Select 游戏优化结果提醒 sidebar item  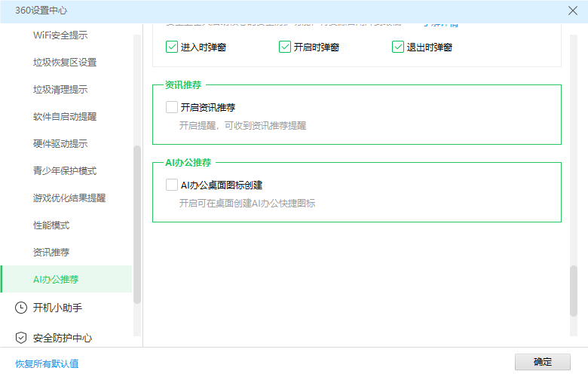pyautogui.click(x=69, y=198)
